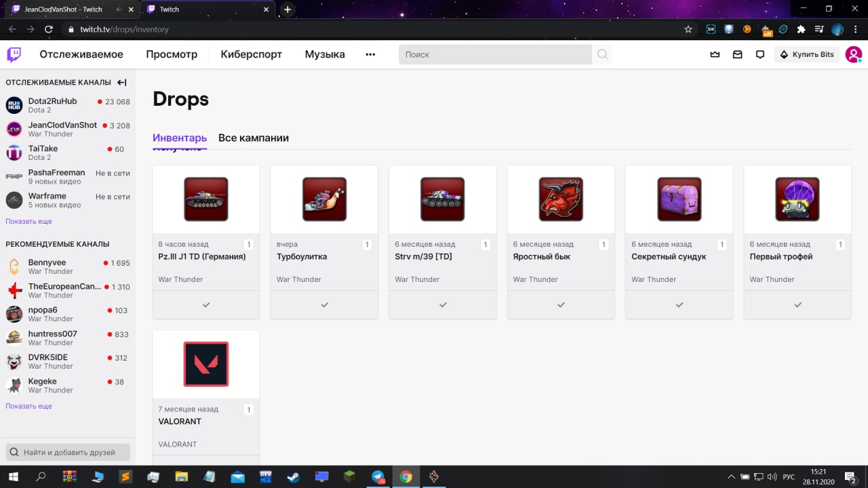Image resolution: width=868 pixels, height=488 pixels.
Task: Click the Twitch logo home icon
Action: (x=14, y=54)
